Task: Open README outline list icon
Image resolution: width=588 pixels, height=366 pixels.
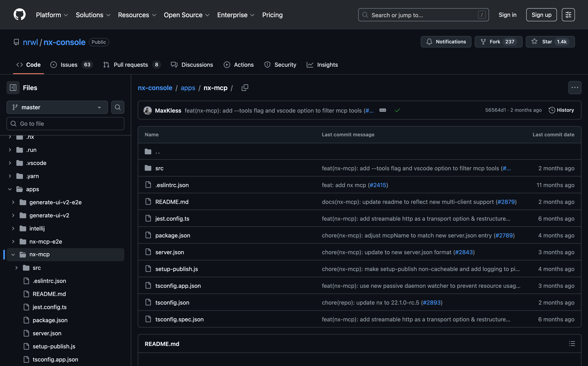Action: pos(572,343)
